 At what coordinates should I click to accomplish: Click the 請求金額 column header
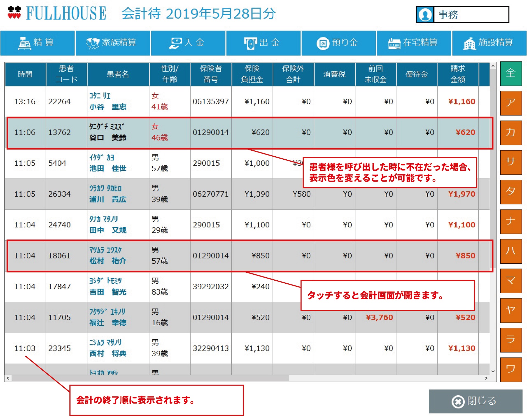(x=458, y=74)
